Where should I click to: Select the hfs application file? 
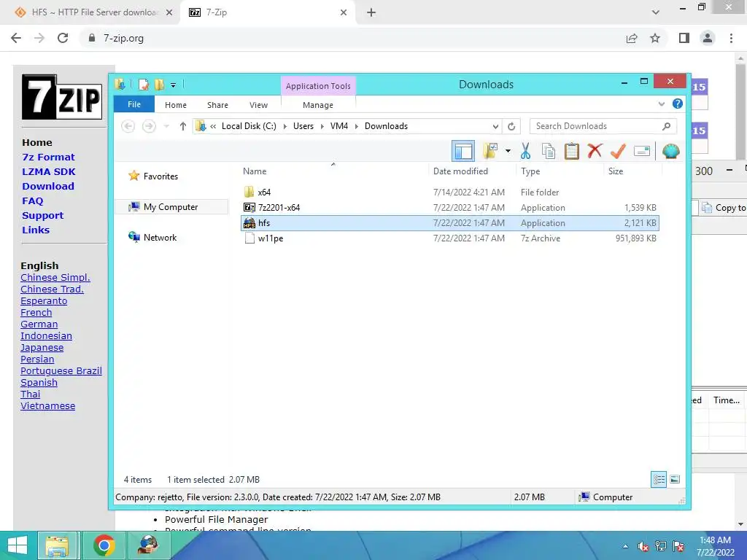[450, 223]
